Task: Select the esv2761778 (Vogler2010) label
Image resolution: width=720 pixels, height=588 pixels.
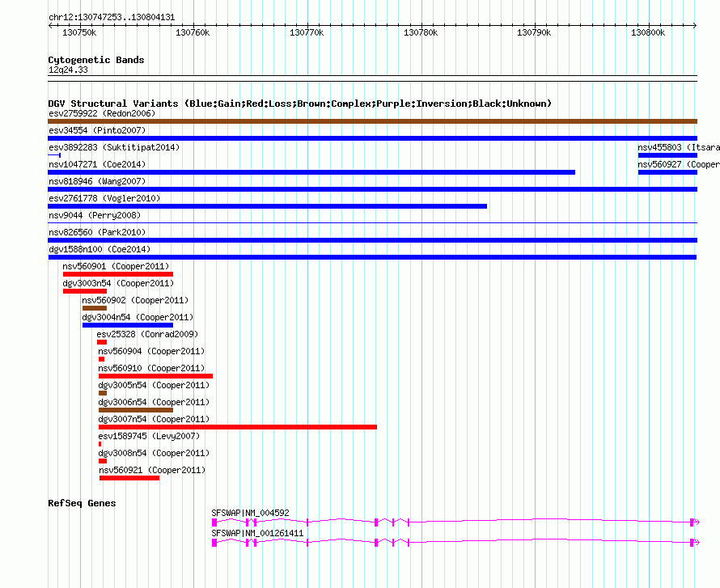Action: tap(104, 198)
